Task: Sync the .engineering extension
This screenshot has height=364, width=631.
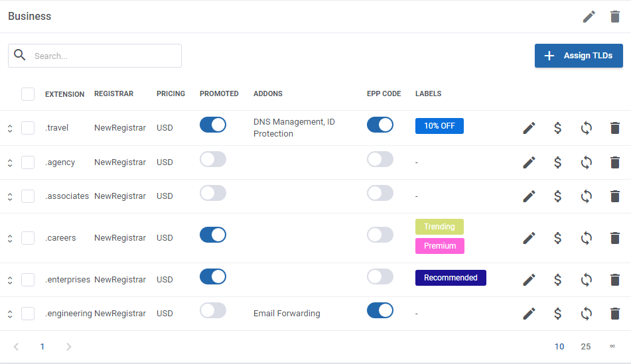Action: pos(587,314)
